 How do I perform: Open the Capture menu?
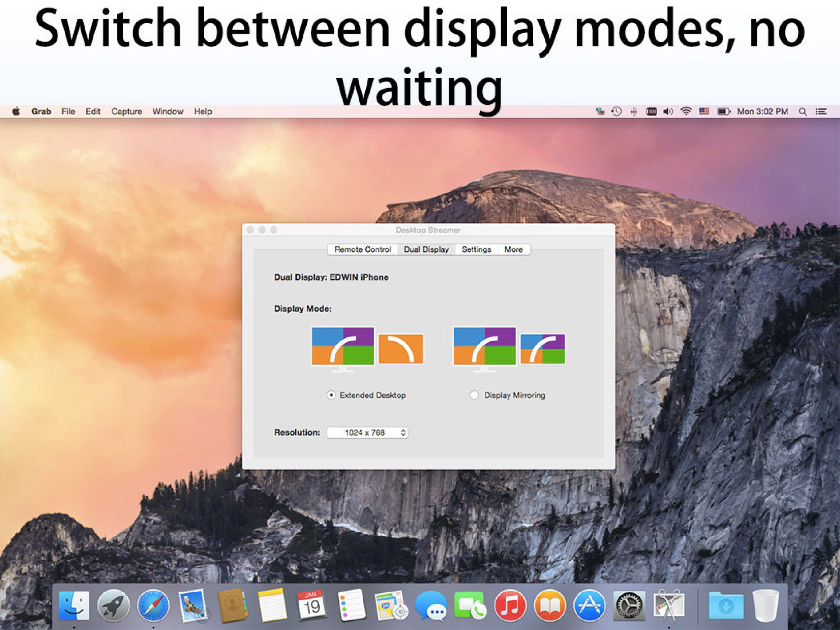(126, 111)
